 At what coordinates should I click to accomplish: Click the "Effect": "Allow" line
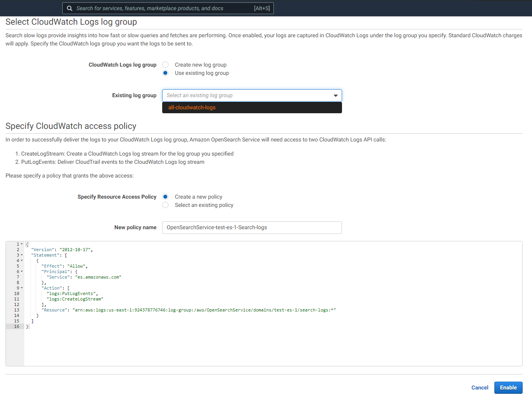pyautogui.click(x=65, y=266)
